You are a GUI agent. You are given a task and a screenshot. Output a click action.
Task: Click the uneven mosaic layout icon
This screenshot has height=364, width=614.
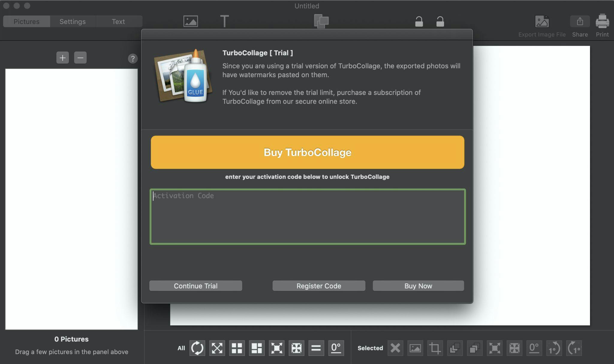pos(257,348)
